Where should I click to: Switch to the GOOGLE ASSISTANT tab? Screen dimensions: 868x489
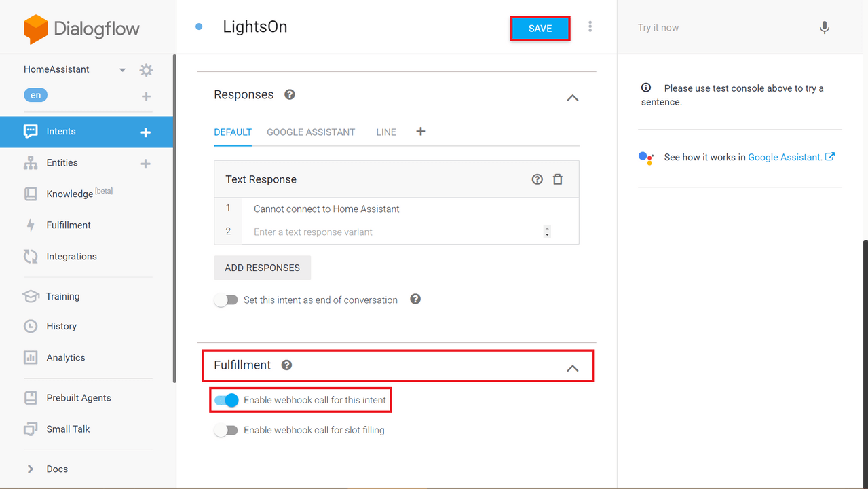point(311,132)
